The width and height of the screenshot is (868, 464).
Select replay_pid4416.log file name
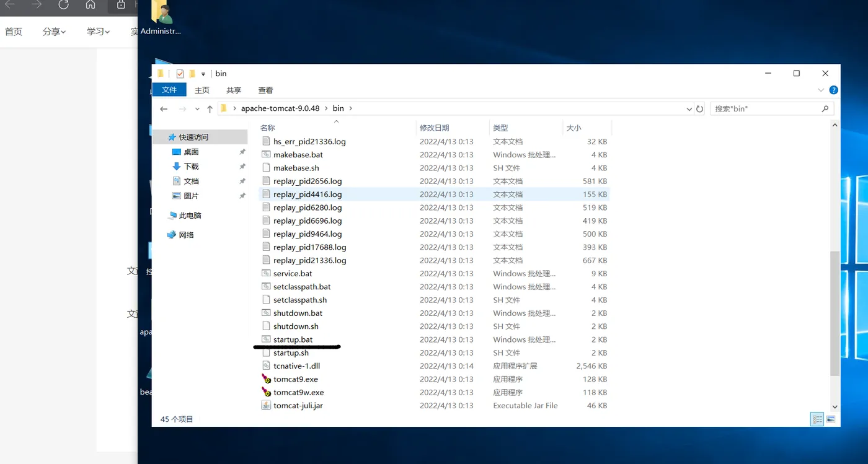308,195
